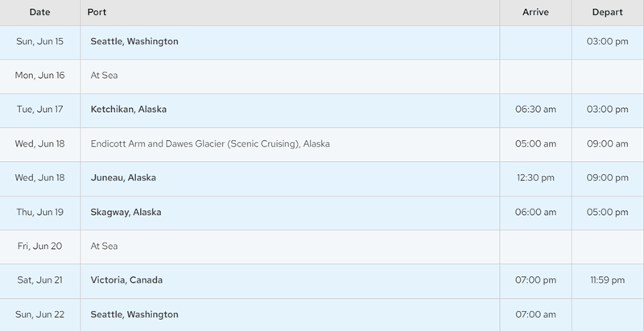The image size is (644, 331).
Task: Select the Sat, Jun 21 date cell
Action: click(39, 280)
